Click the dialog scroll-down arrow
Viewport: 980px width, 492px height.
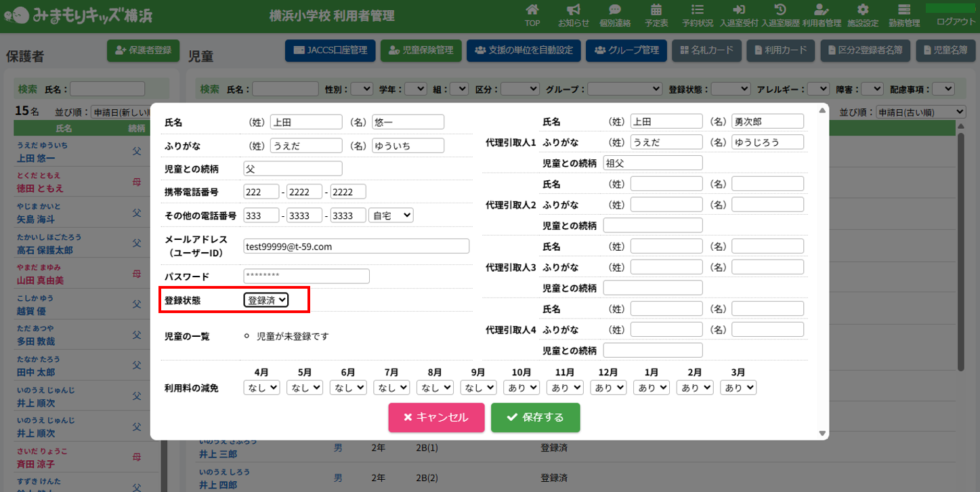(823, 434)
